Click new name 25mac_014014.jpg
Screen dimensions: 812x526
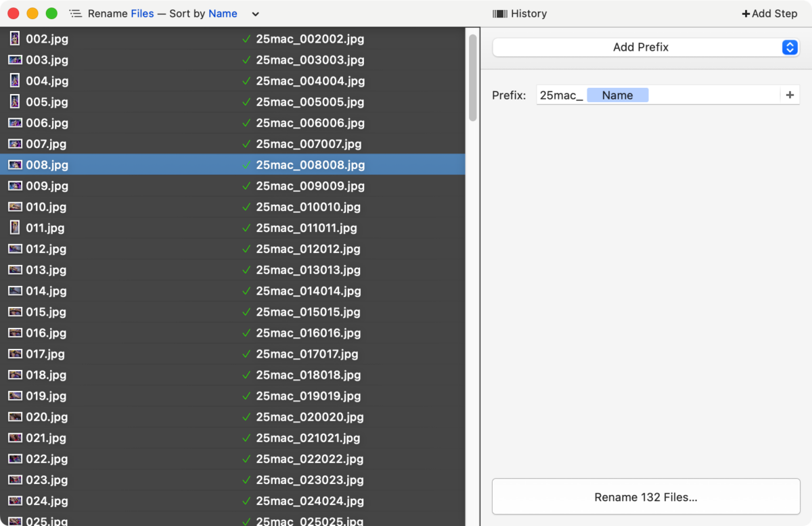pos(309,291)
